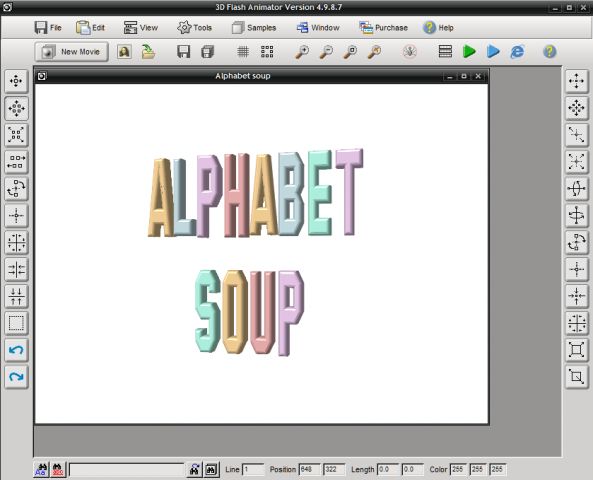The image size is (593, 480).
Task: Open the Purchase menu
Action: pos(383,28)
